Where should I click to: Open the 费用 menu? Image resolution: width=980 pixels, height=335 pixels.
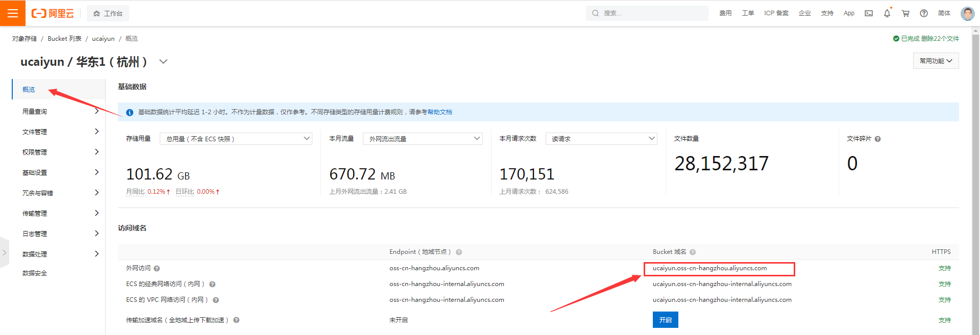(x=725, y=13)
